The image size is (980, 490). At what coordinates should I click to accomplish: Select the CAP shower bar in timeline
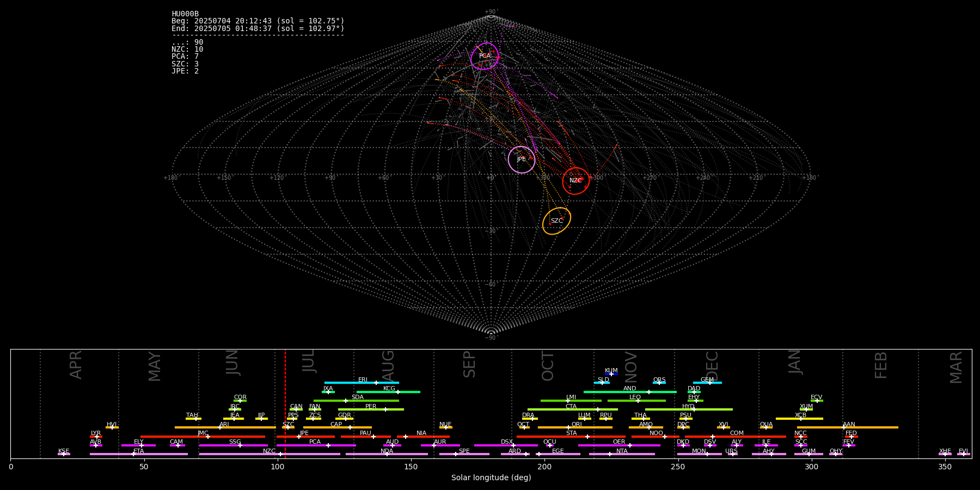click(338, 427)
